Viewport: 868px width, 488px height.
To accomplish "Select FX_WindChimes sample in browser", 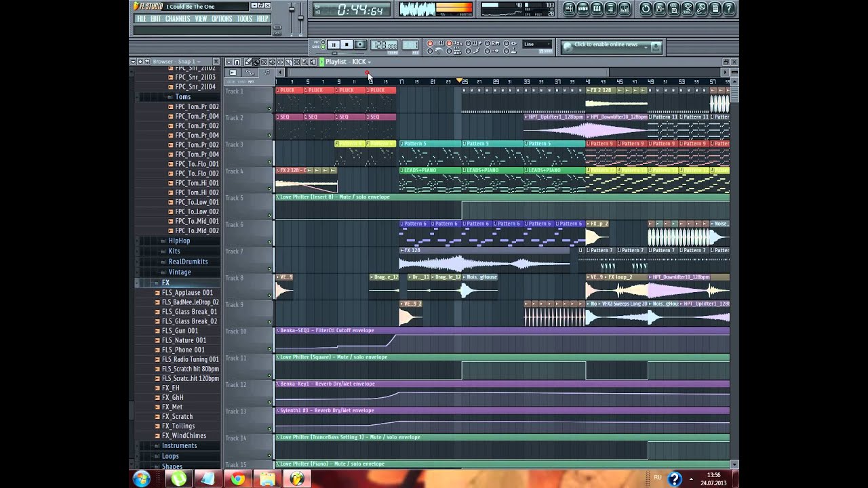I will tap(184, 436).
